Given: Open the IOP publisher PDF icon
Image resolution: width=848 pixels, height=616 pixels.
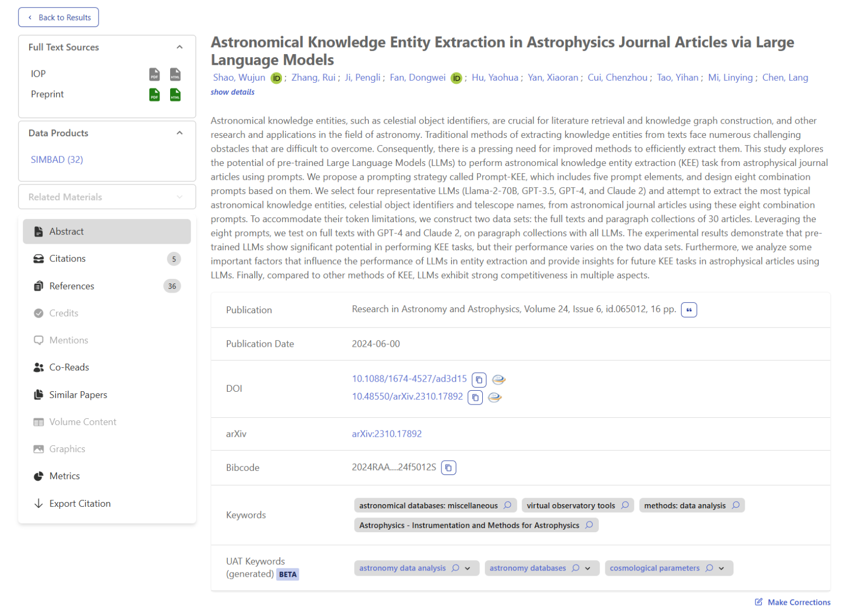Looking at the screenshot, I should tap(154, 74).
